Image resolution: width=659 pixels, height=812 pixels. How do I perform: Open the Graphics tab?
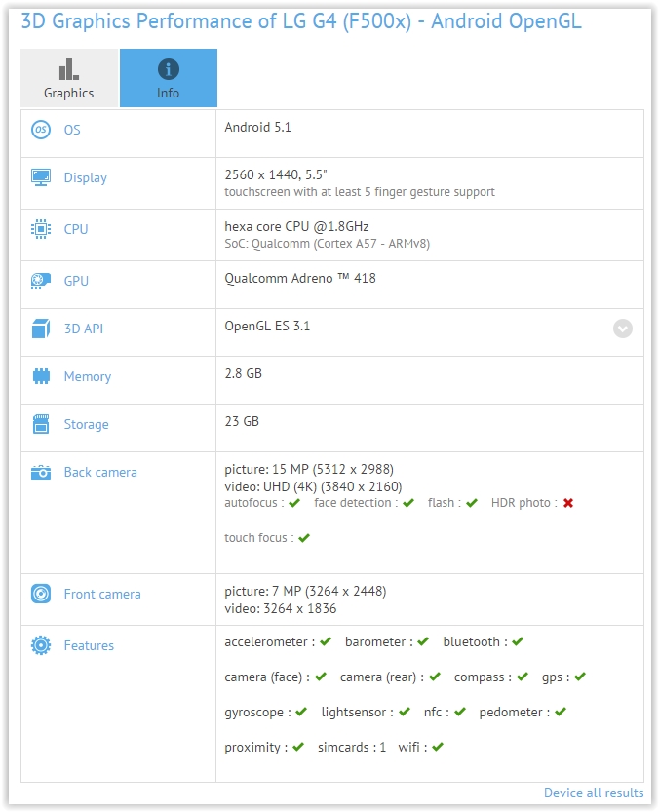[x=69, y=78]
